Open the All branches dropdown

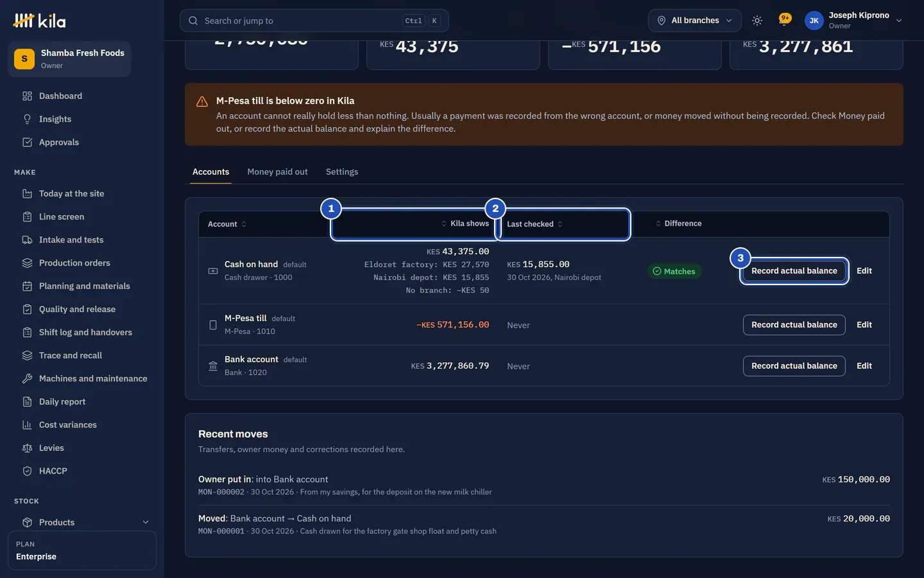point(695,21)
